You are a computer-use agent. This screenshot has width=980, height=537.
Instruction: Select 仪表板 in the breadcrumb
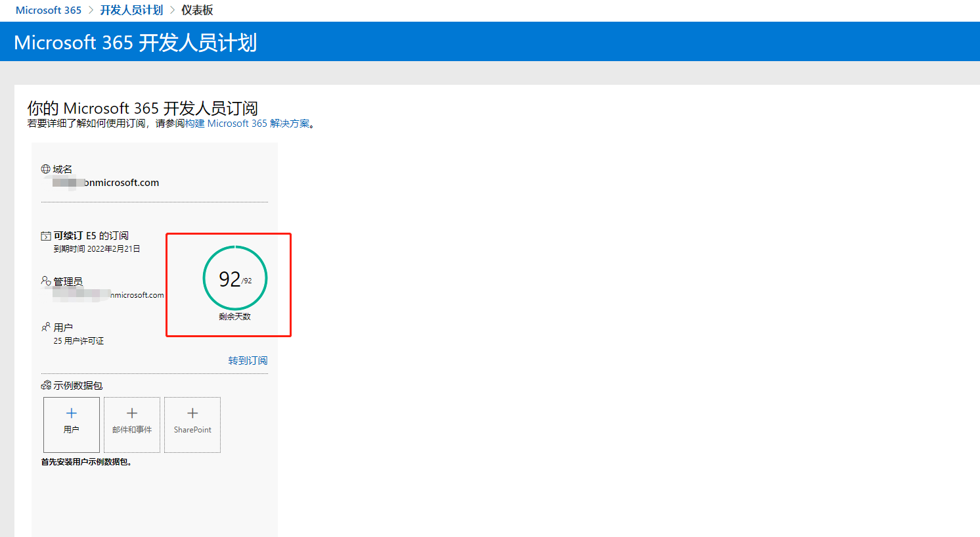pos(197,11)
